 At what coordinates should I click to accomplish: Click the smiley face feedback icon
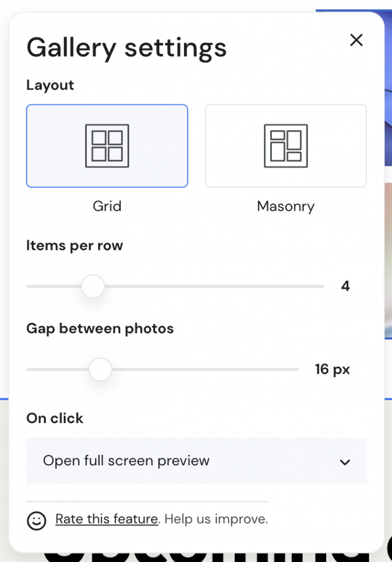pyautogui.click(x=37, y=520)
